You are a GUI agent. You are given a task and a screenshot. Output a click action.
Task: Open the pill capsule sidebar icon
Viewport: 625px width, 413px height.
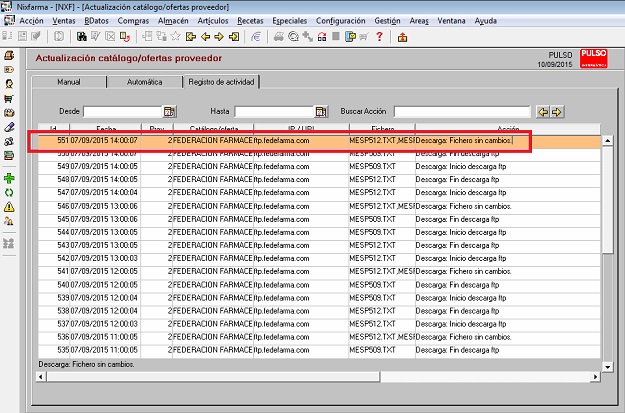[x=9, y=127]
